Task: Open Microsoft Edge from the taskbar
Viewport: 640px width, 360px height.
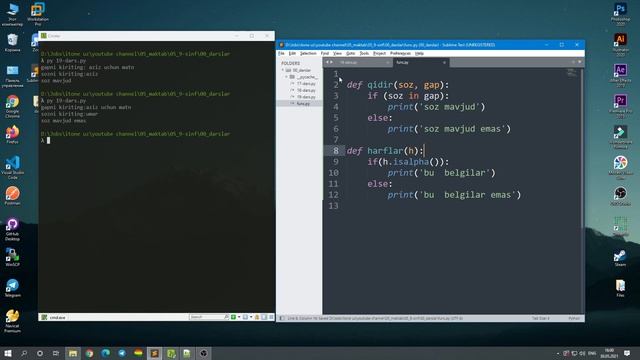Action: coord(106,353)
